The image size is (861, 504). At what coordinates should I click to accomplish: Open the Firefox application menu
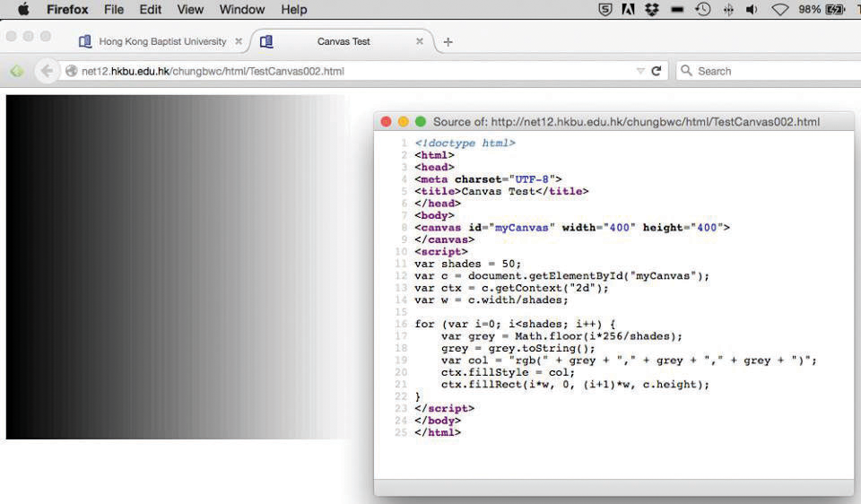tap(67, 9)
